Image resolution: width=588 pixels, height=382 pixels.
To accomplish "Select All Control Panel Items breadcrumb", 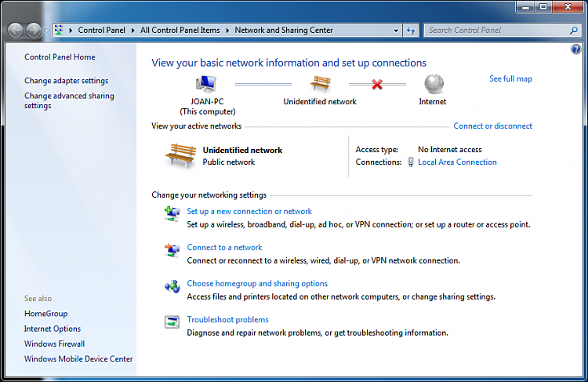I will pos(180,30).
